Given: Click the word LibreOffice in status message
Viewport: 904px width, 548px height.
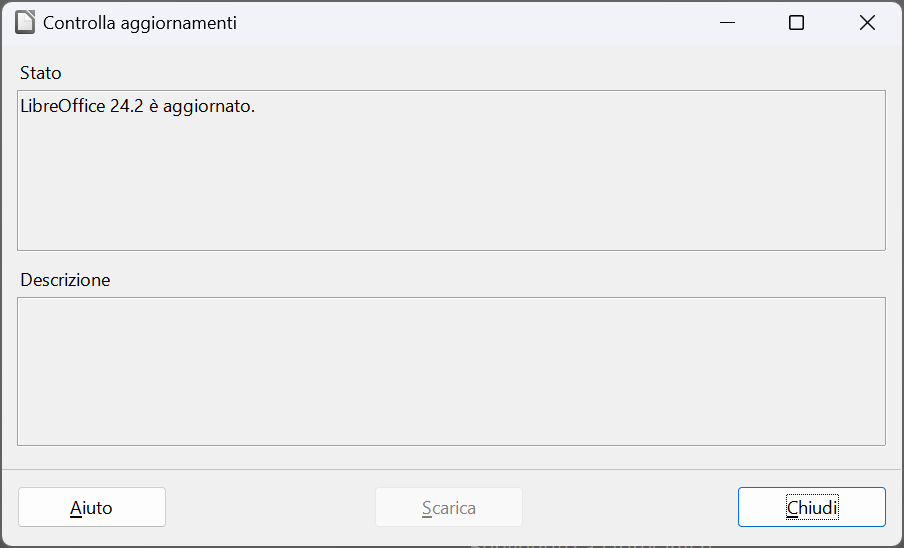Looking at the screenshot, I should (x=63, y=106).
